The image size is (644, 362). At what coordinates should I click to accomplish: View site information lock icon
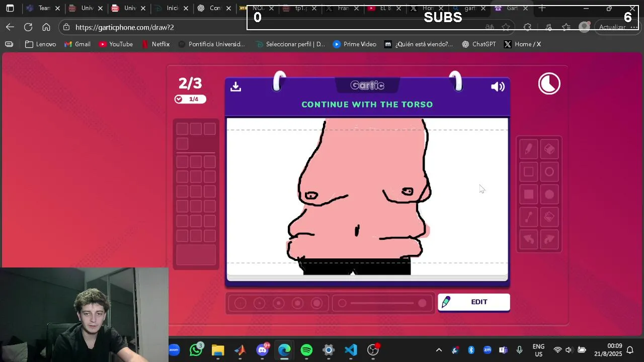tap(66, 27)
